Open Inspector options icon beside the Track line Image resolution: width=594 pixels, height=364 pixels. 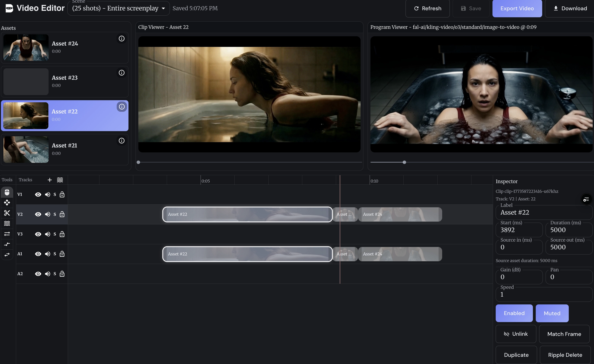coord(586,199)
